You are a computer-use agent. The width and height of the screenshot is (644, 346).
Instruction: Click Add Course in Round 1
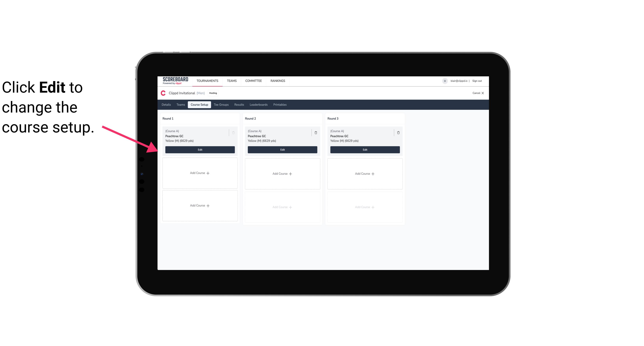[200, 173]
